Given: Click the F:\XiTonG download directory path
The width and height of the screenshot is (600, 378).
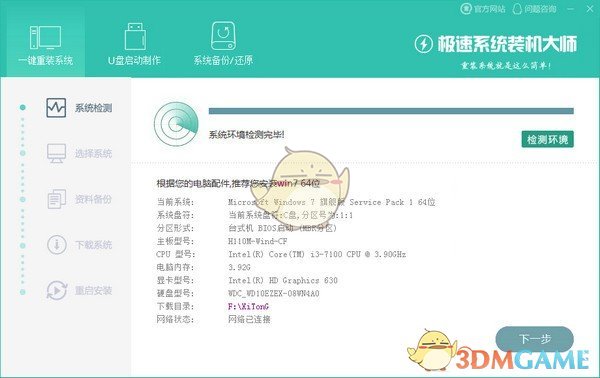Looking at the screenshot, I should 248,306.
